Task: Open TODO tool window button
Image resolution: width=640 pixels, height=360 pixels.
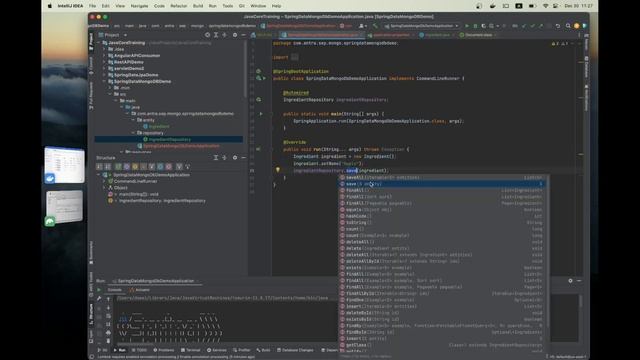Action: tap(139, 350)
